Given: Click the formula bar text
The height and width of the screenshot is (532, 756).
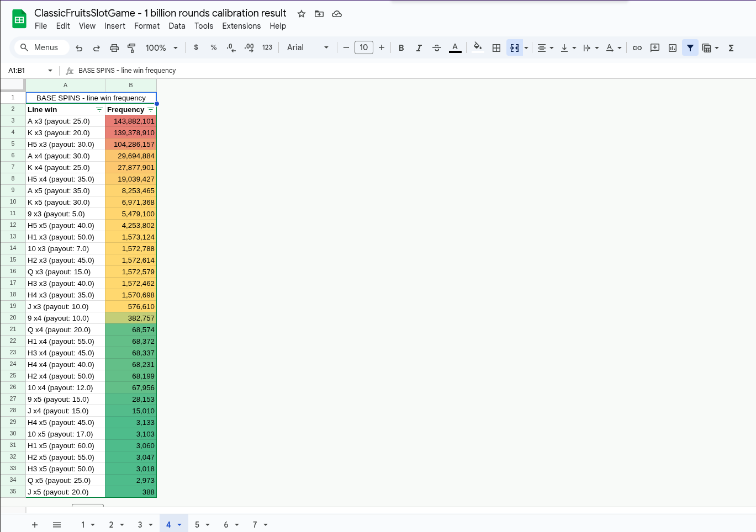Looking at the screenshot, I should point(127,71).
